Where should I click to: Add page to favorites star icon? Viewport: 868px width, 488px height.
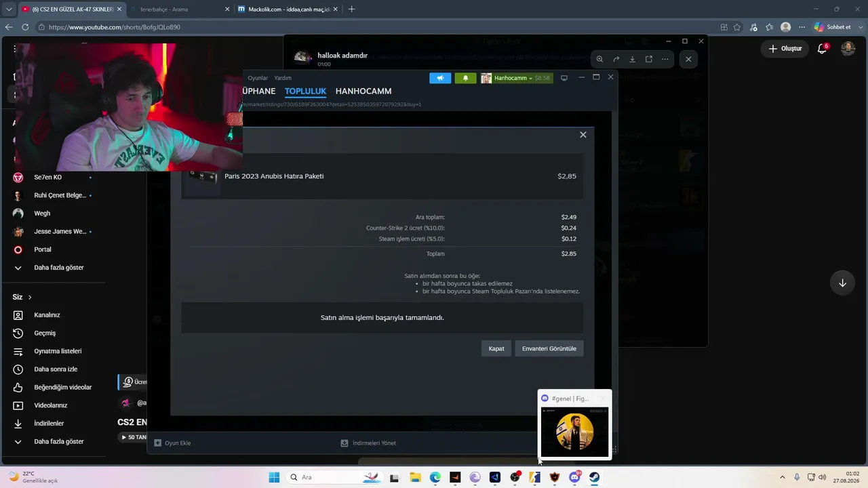(x=737, y=27)
